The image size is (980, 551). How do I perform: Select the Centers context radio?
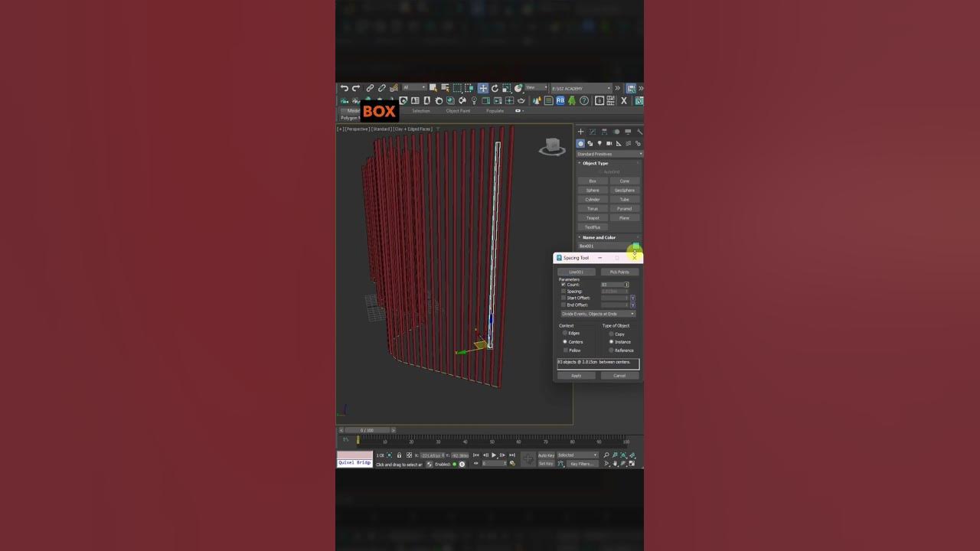point(565,342)
